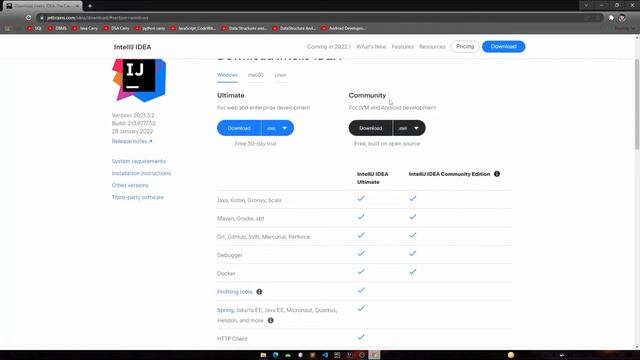This screenshot has height=360, width=640.
Task: Follow the Profiling tools link
Action: click(x=235, y=292)
